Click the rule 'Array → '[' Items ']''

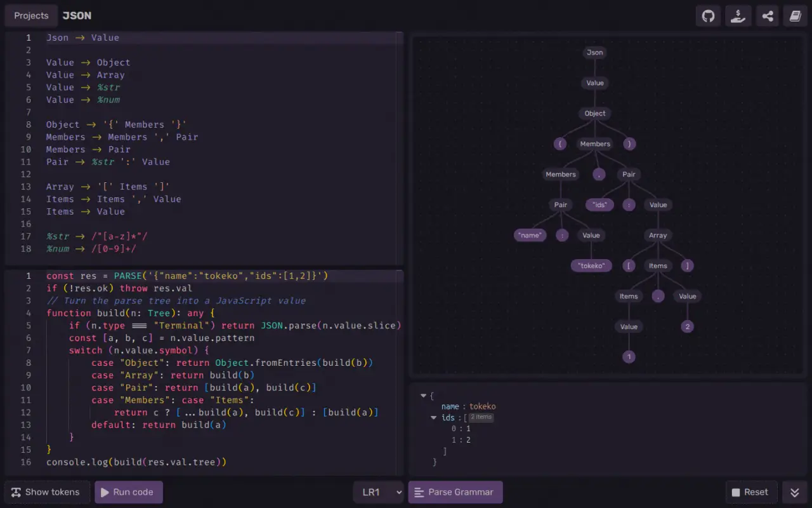(108, 187)
